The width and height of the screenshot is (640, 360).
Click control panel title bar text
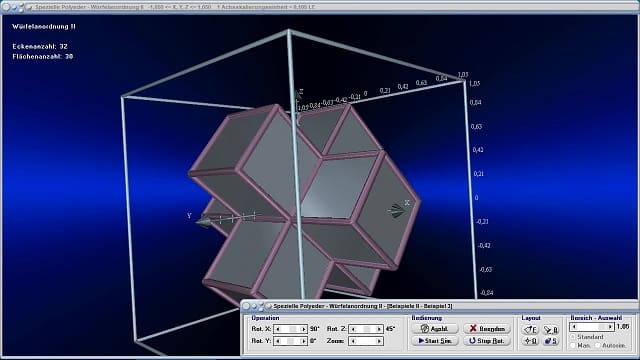[x=362, y=306]
